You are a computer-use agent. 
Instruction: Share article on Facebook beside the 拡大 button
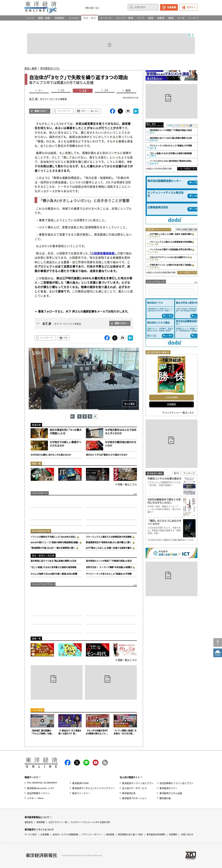[113, 111]
